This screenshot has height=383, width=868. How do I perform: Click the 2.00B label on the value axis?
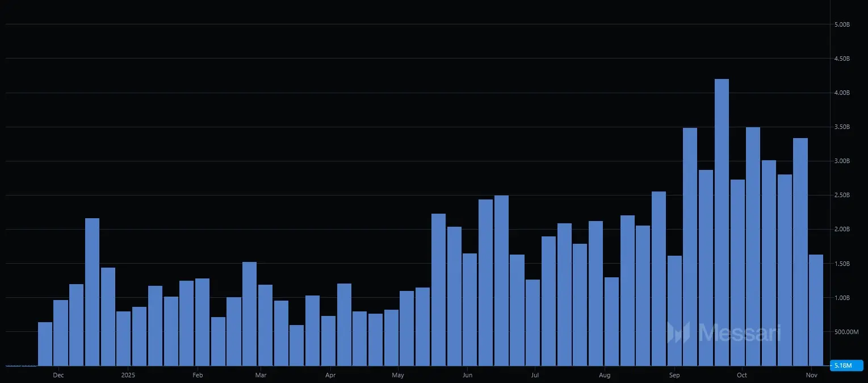click(x=841, y=230)
